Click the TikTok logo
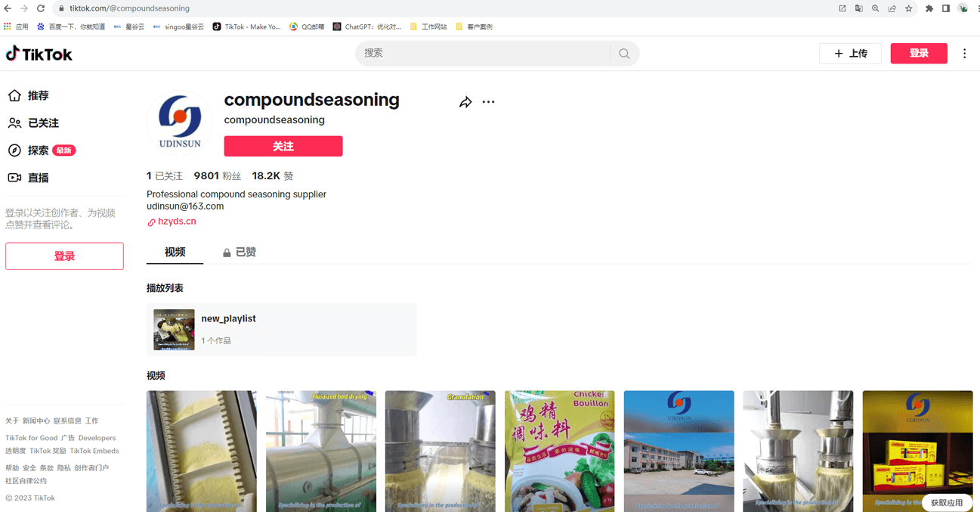This screenshot has height=512, width=980. click(39, 54)
